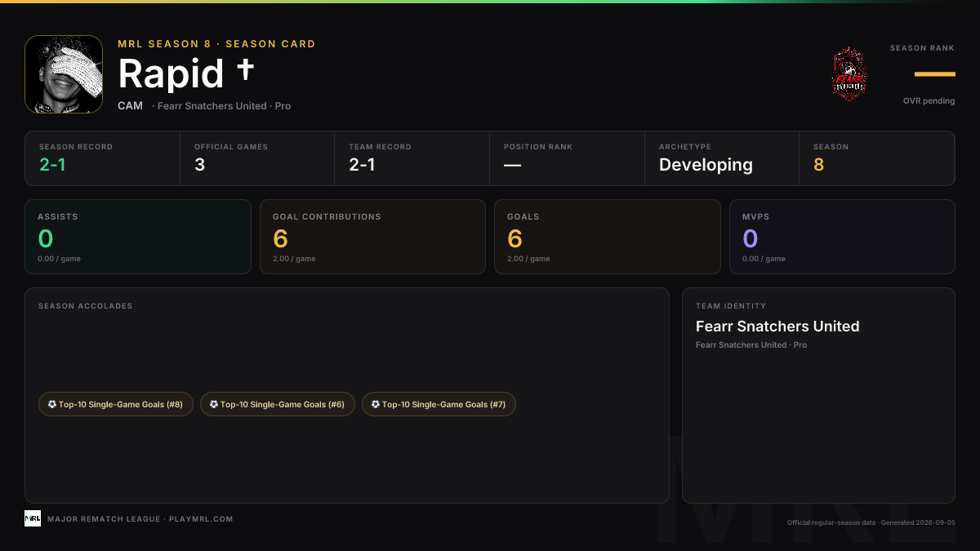Click 0.00 / game under Assists

(x=59, y=259)
